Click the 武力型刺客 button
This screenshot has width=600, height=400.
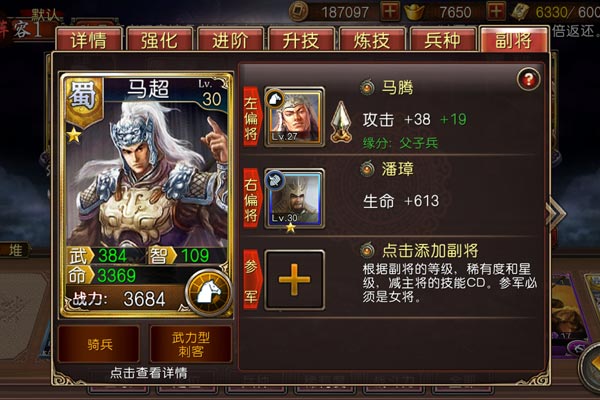pyautogui.click(x=191, y=344)
